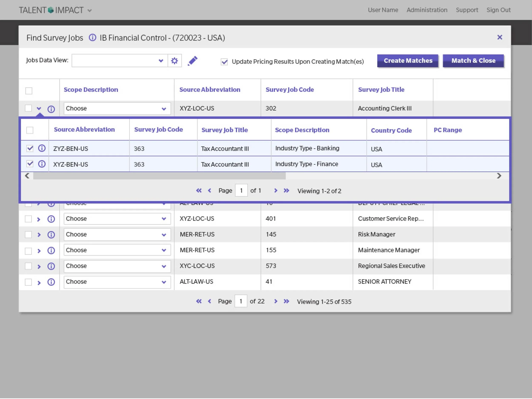Click the Match & Close button
The width and height of the screenshot is (532, 399).
pyautogui.click(x=473, y=61)
